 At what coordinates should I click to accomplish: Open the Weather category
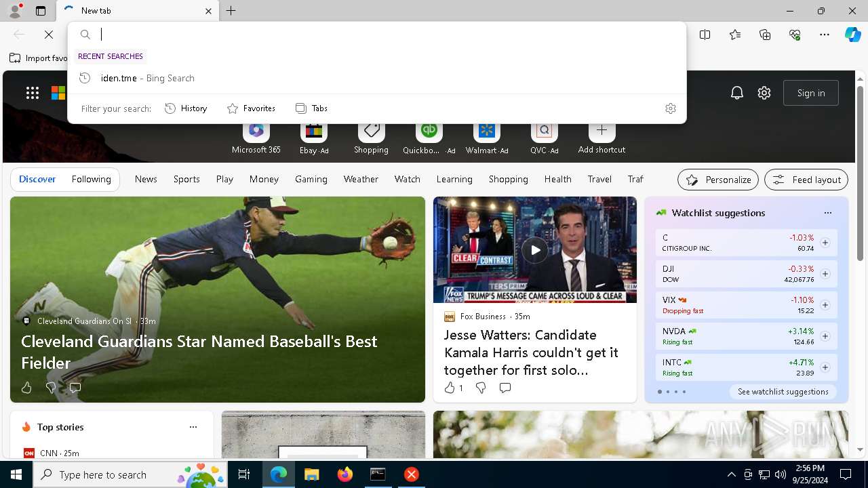pos(361,180)
